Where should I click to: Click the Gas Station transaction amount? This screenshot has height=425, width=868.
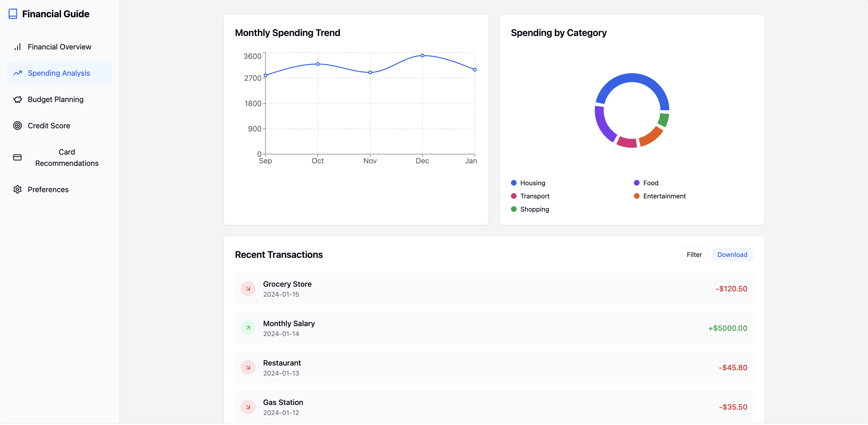click(x=733, y=407)
